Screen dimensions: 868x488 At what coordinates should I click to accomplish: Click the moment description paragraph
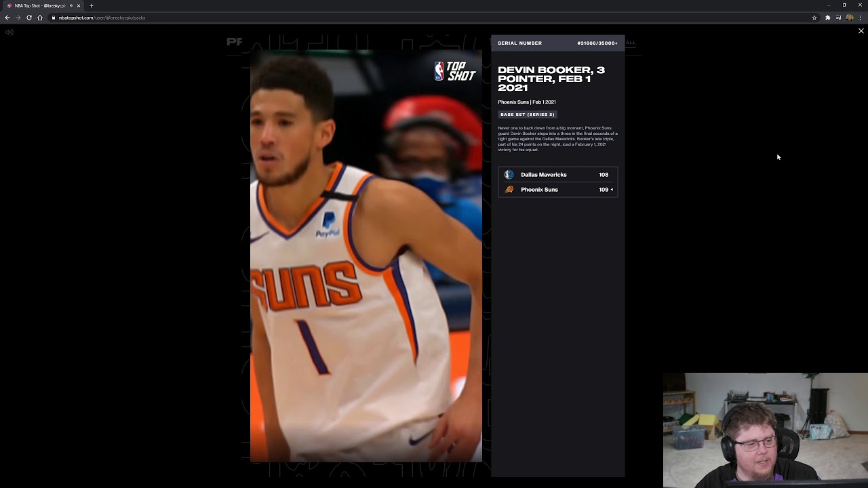tap(557, 139)
